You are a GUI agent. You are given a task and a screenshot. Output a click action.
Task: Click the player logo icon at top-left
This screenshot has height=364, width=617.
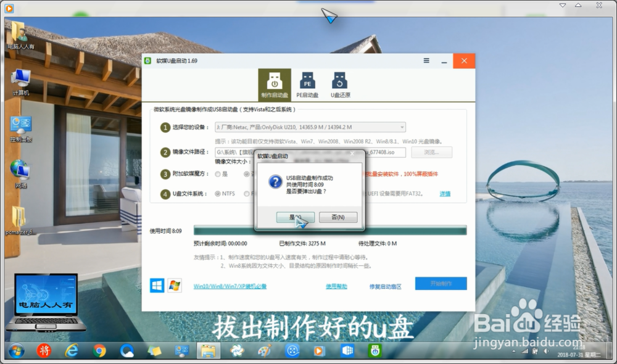[x=9, y=7]
